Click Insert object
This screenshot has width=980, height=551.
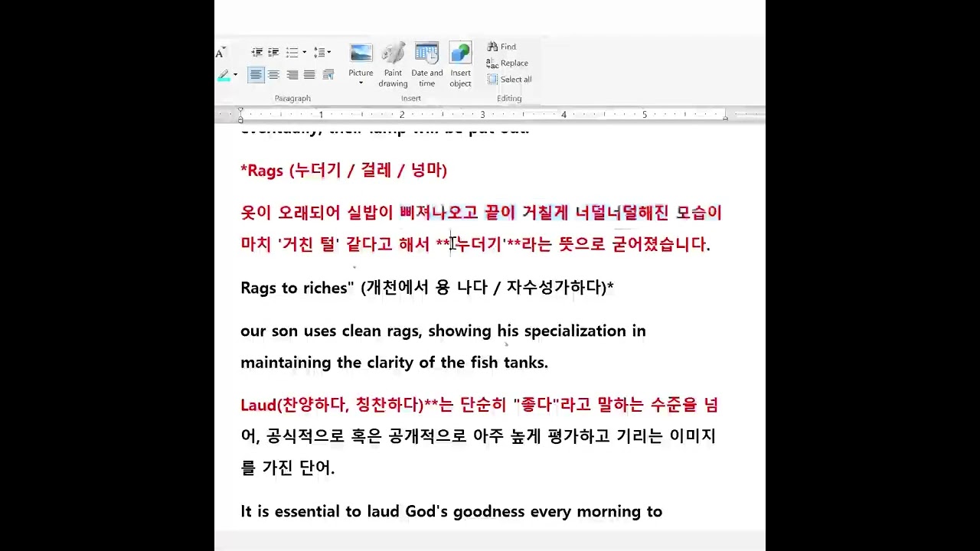[460, 66]
